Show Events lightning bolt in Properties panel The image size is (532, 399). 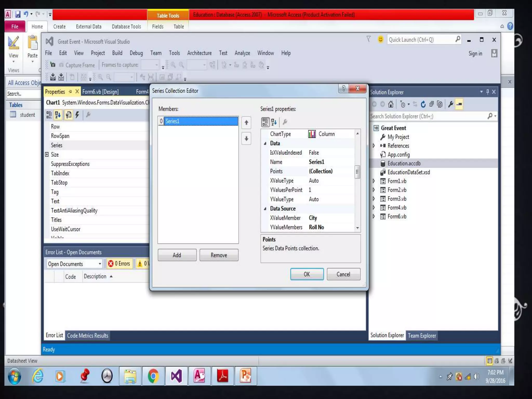click(77, 115)
